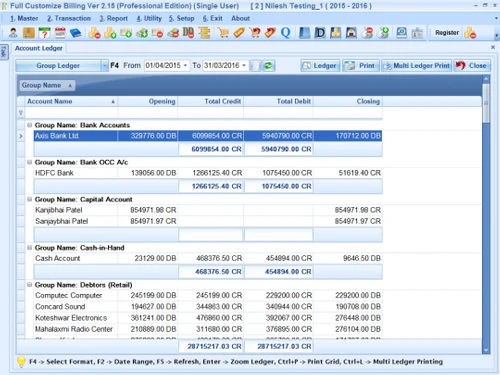The width and height of the screenshot is (500, 375).
Task: Click the filter row funnel icon
Action: (x=21, y=113)
